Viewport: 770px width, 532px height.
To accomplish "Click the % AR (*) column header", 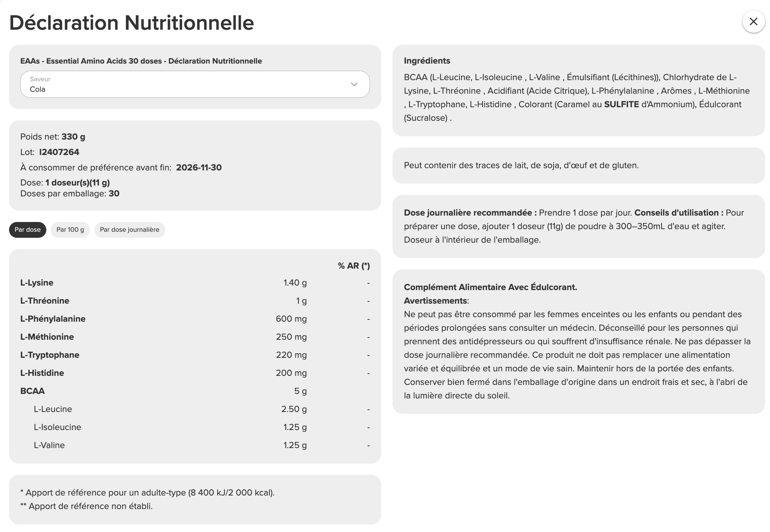I will [354, 266].
